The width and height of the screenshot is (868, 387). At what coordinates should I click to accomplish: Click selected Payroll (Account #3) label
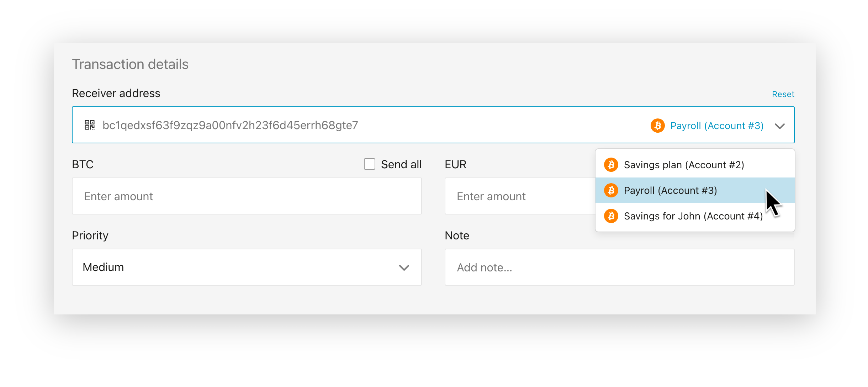point(716,126)
